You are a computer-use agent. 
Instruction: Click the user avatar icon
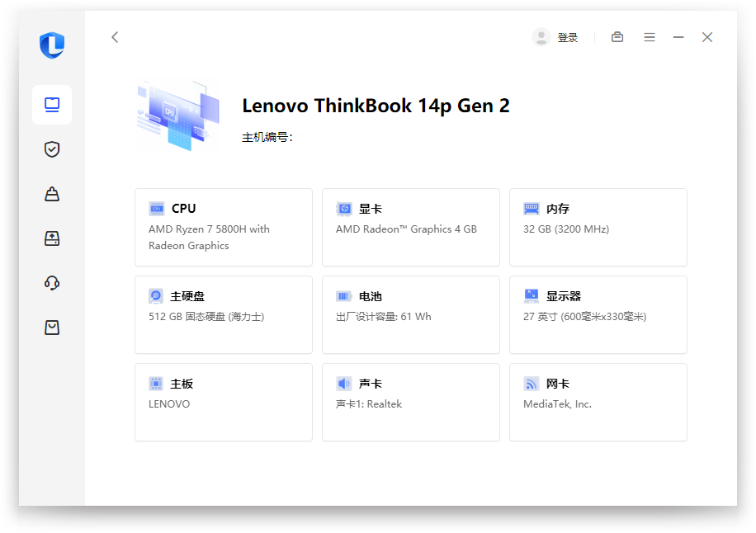(541, 37)
